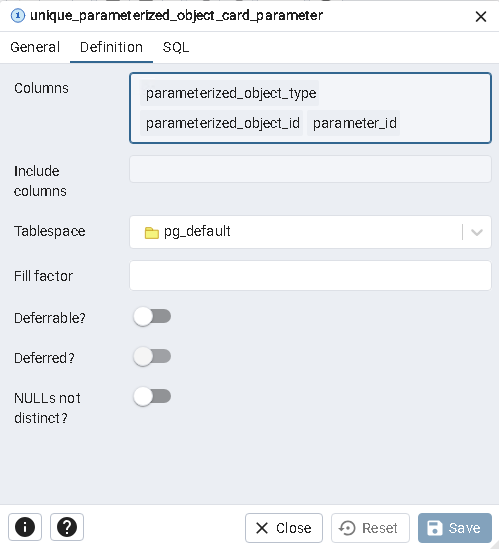Click the info icon button
Image resolution: width=499 pixels, height=549 pixels.
click(25, 527)
